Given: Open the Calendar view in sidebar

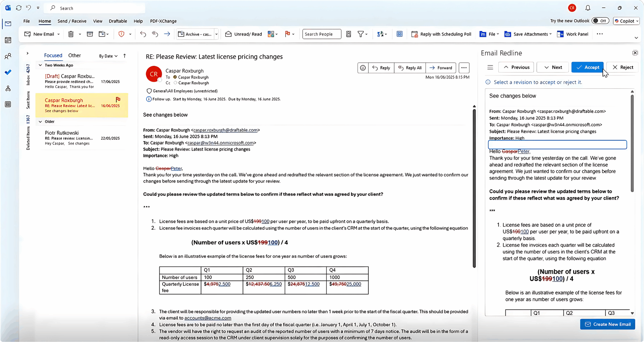Looking at the screenshot, I should click(8, 40).
